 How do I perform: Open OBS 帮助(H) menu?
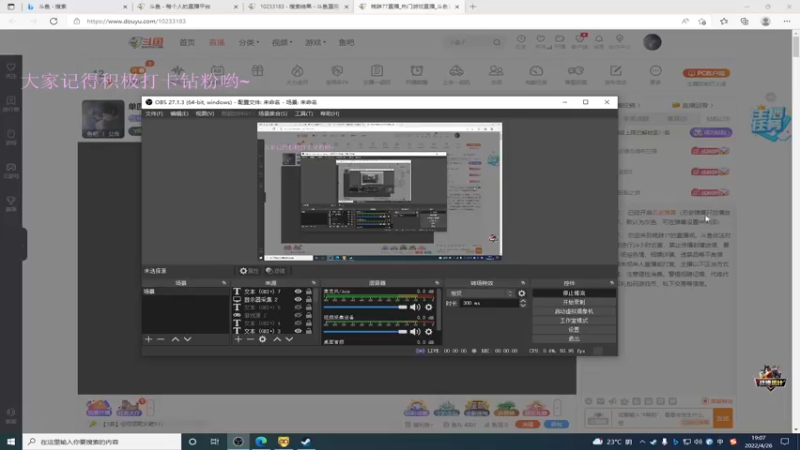(330, 114)
